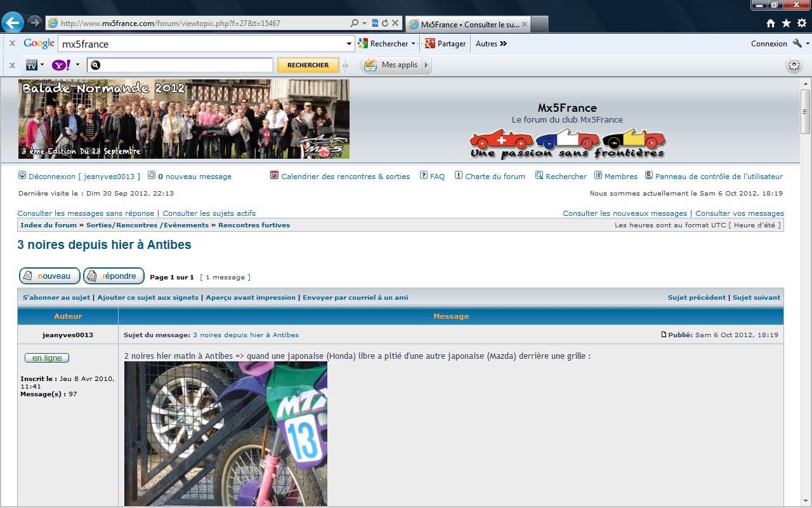Open author jeanyves0013 profile name
The width and height of the screenshot is (812, 508).
pyautogui.click(x=68, y=335)
